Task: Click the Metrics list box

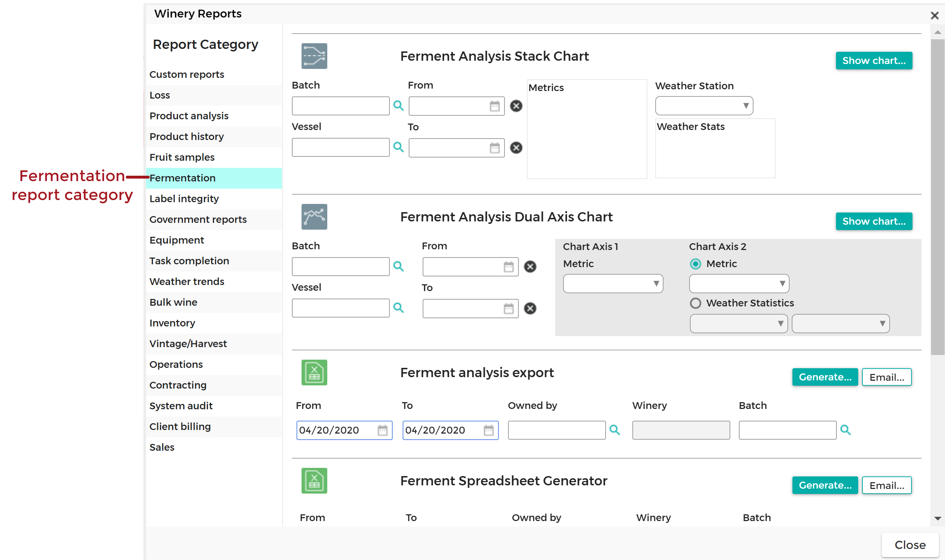Action: [587, 129]
